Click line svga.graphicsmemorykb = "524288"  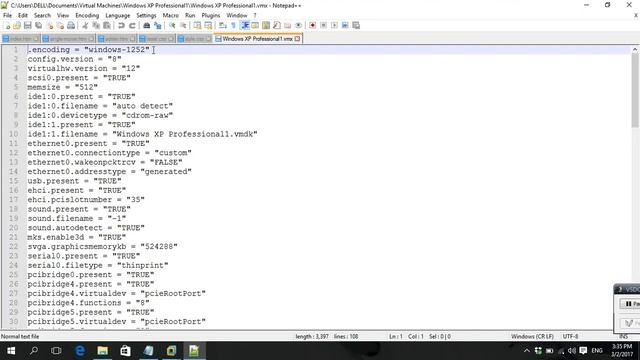click(x=102, y=247)
